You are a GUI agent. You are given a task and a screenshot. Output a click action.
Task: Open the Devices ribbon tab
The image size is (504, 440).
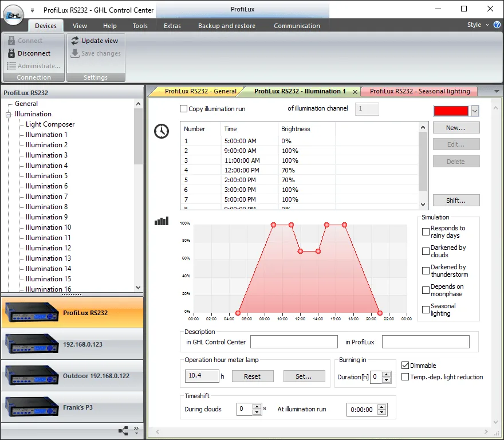46,26
